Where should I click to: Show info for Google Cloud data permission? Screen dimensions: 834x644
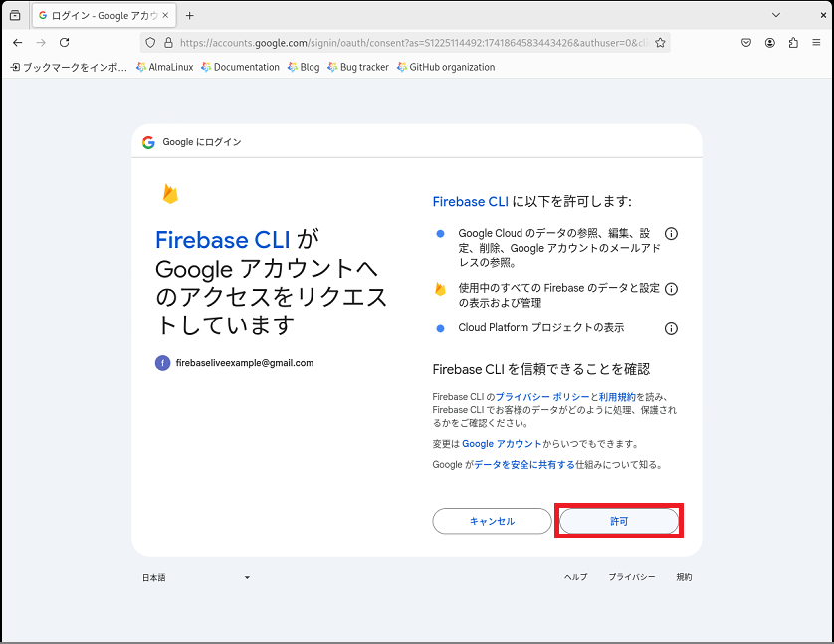[671, 234]
